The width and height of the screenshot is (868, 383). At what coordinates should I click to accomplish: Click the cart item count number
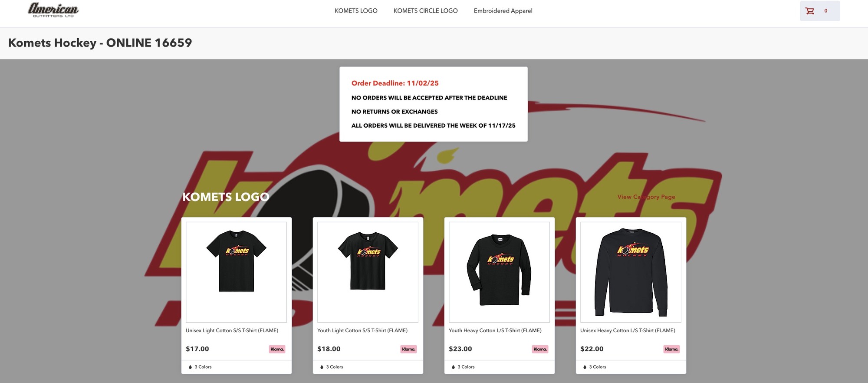tap(825, 11)
